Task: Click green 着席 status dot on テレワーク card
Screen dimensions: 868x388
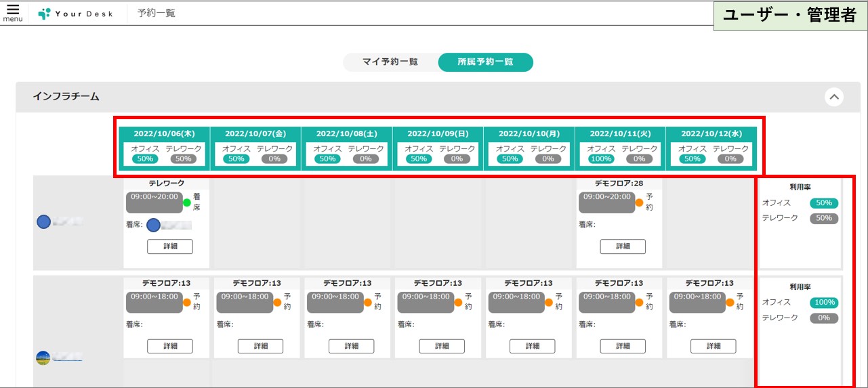Action: pos(187,202)
